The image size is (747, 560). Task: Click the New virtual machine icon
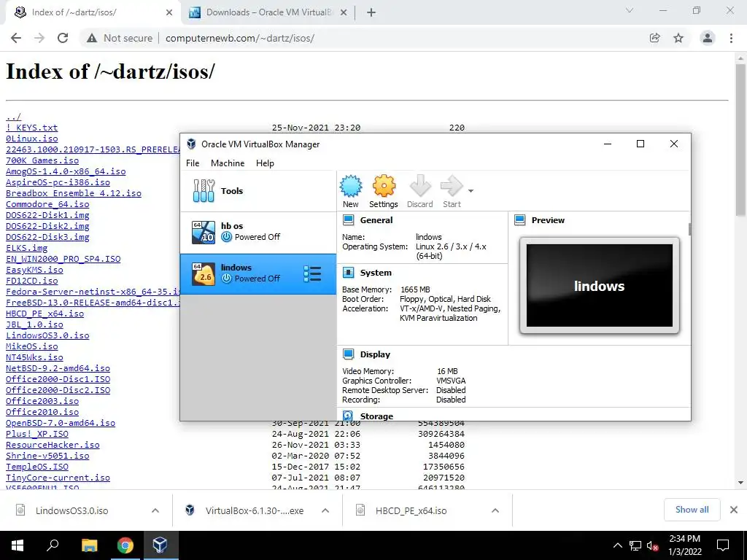(351, 191)
